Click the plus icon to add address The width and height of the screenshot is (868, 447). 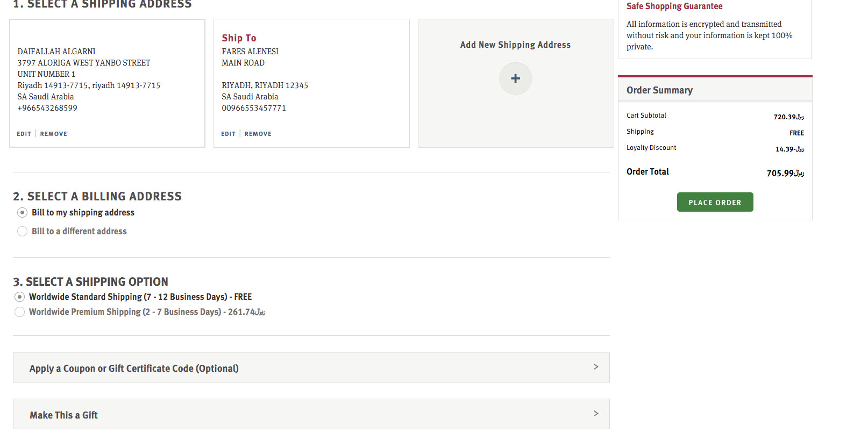pyautogui.click(x=515, y=78)
